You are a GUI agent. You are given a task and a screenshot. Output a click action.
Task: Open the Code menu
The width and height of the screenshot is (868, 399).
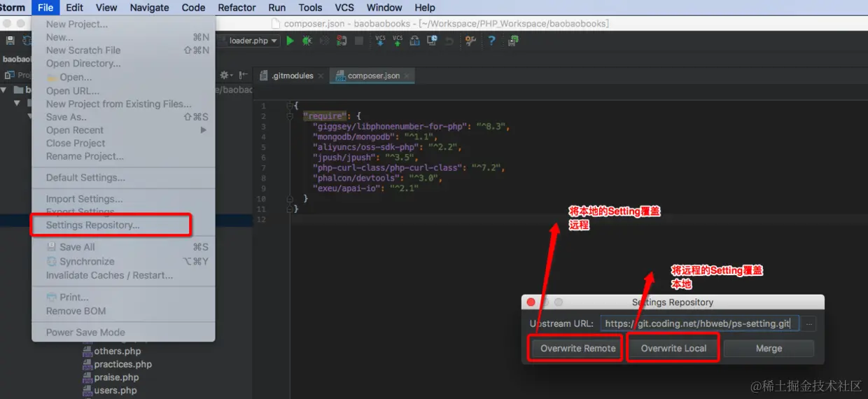193,8
